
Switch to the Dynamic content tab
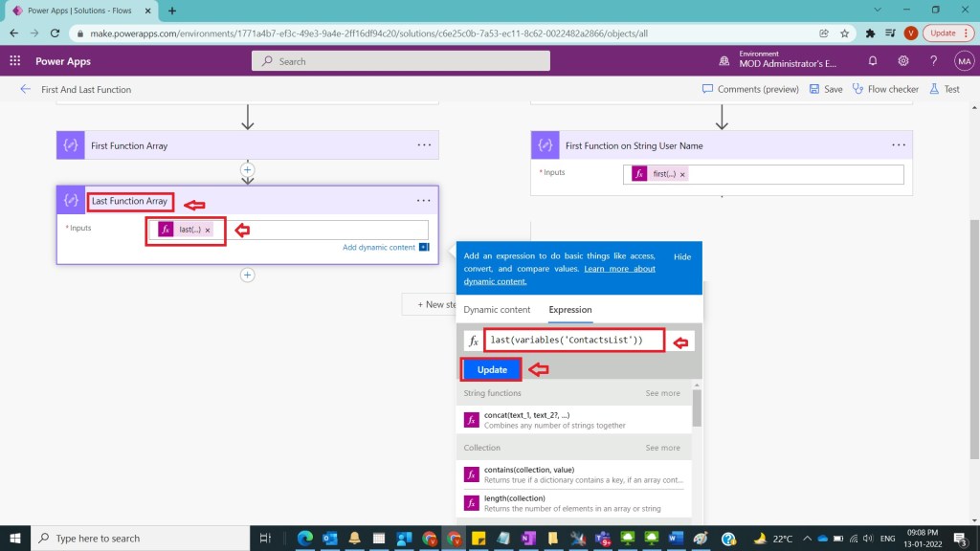coord(497,310)
